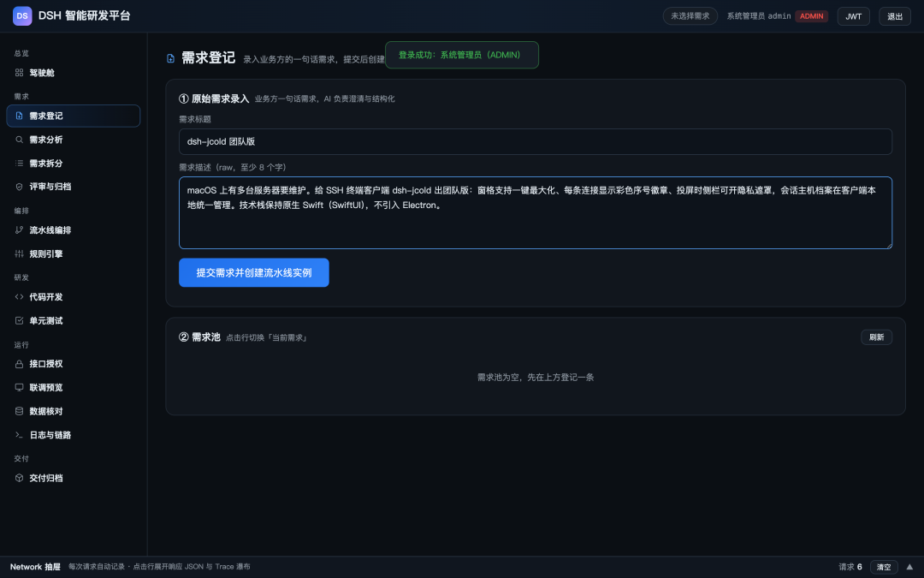The image size is (924, 578).
Task: Navigate to 交付归档
Action: pos(73,478)
